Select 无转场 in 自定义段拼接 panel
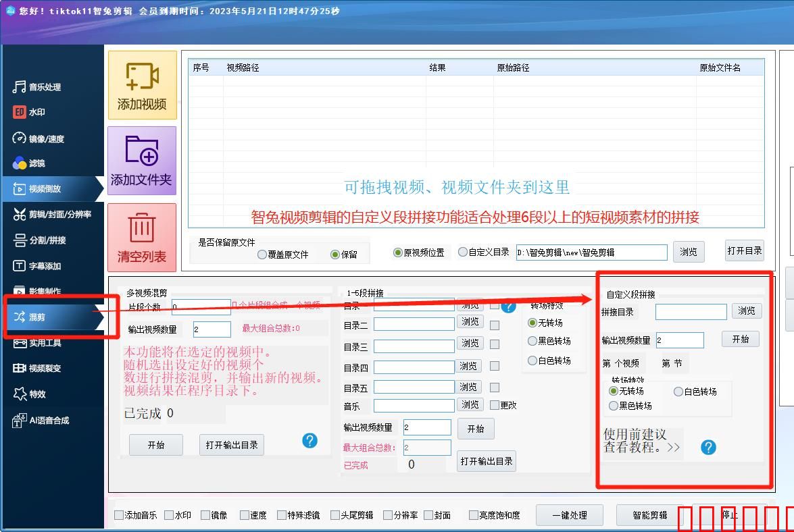The height and width of the screenshot is (532, 794). coord(626,391)
